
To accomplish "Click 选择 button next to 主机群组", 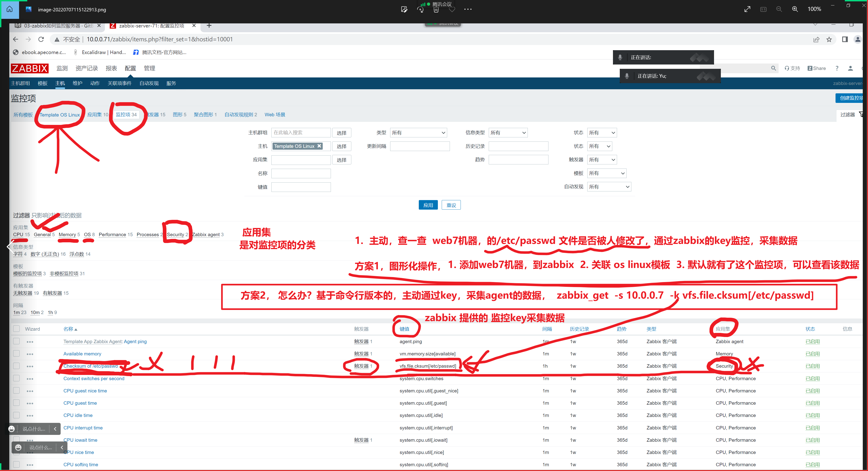I will point(342,133).
